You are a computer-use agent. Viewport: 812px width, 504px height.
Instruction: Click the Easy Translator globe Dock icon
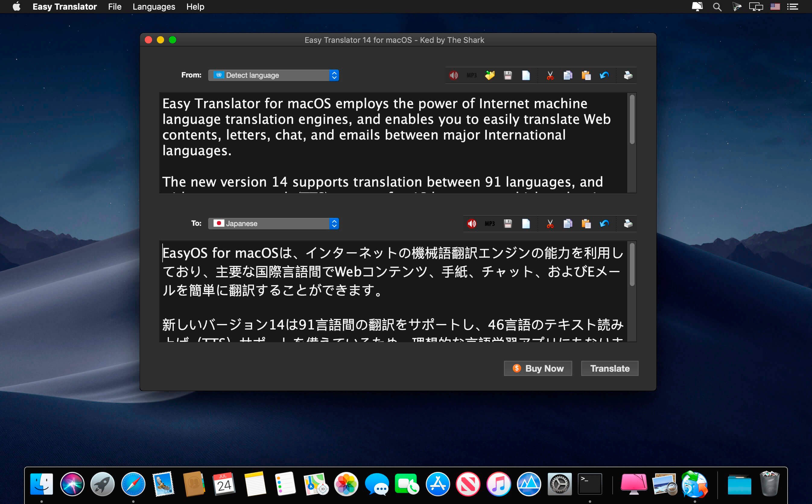tap(695, 484)
